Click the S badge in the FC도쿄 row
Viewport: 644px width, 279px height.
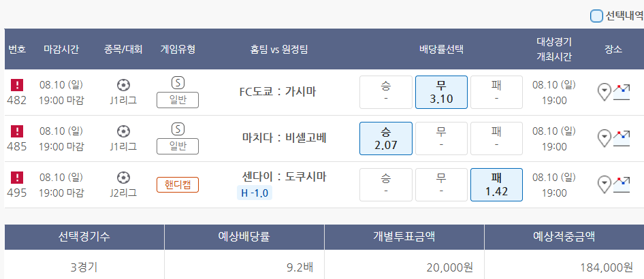(x=178, y=83)
